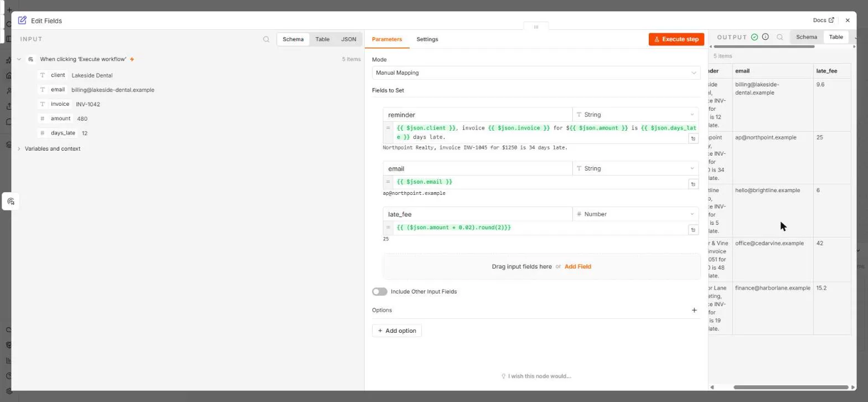Click the green success checkmark next to OUTPUT

coord(754,37)
